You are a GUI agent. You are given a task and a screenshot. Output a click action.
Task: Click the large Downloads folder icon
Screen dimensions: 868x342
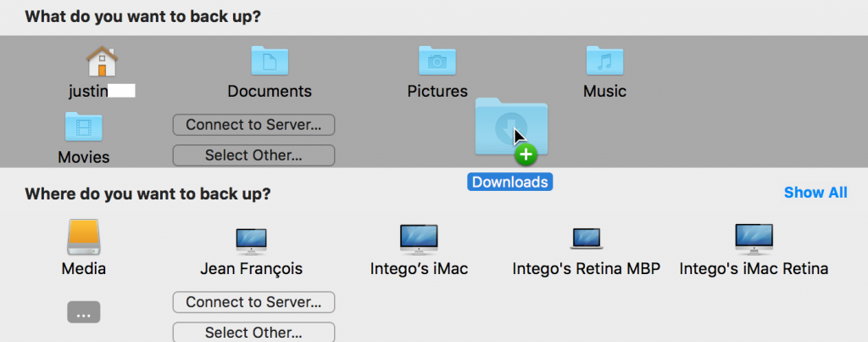[x=509, y=126]
